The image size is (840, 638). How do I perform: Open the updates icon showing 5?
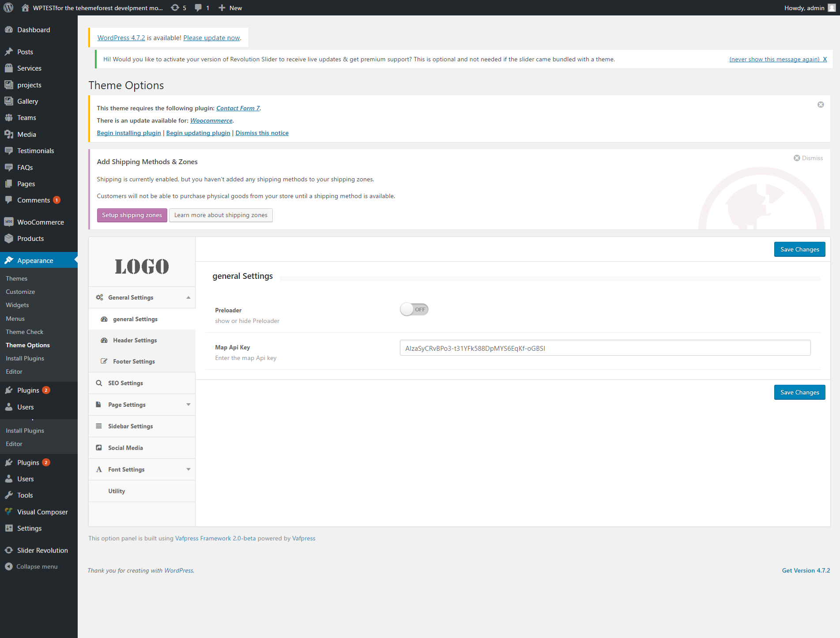[x=175, y=8]
